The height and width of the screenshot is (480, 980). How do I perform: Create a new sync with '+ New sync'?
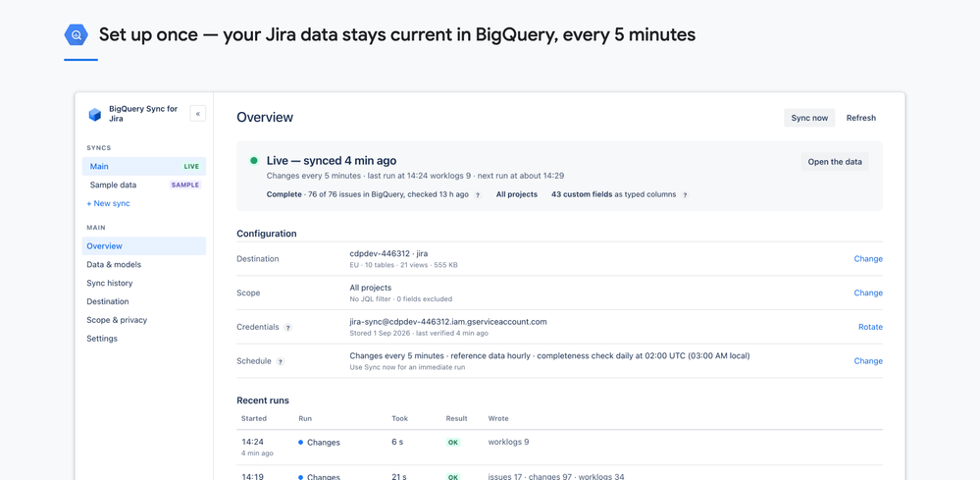108,204
